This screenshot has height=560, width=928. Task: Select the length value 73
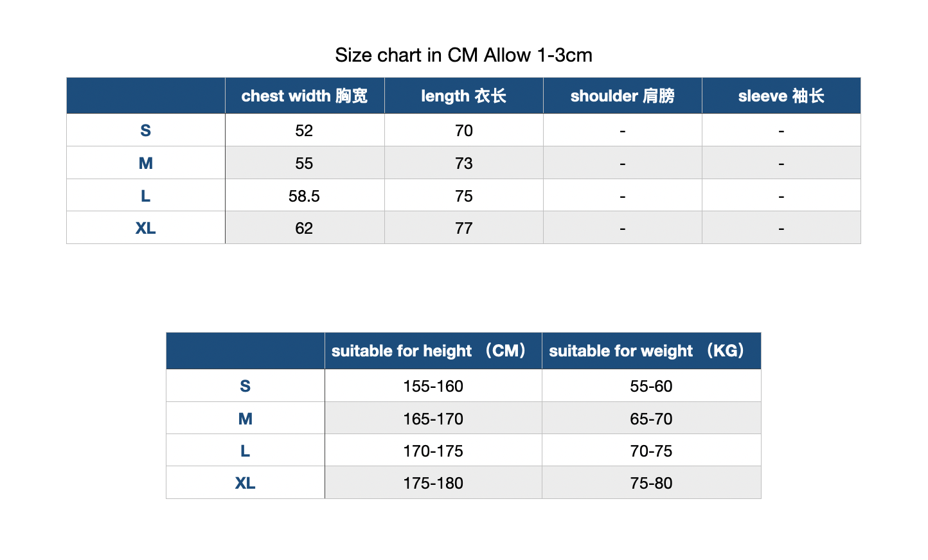[x=463, y=163]
